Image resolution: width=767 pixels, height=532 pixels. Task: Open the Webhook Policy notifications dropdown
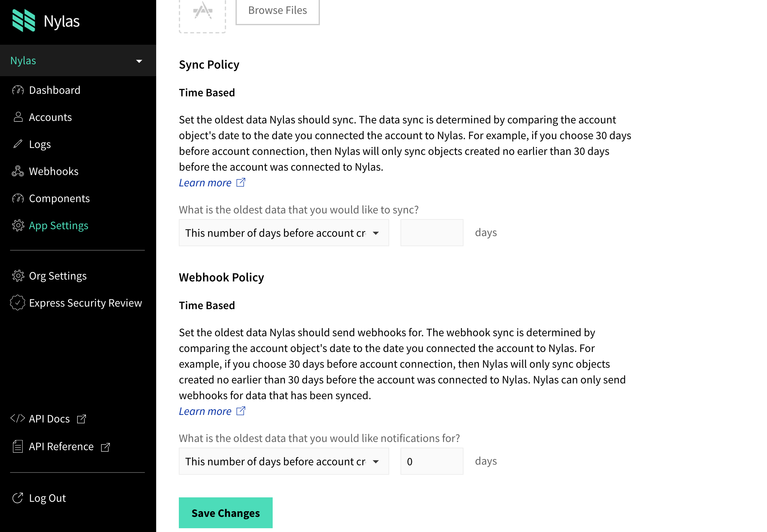pos(284,461)
